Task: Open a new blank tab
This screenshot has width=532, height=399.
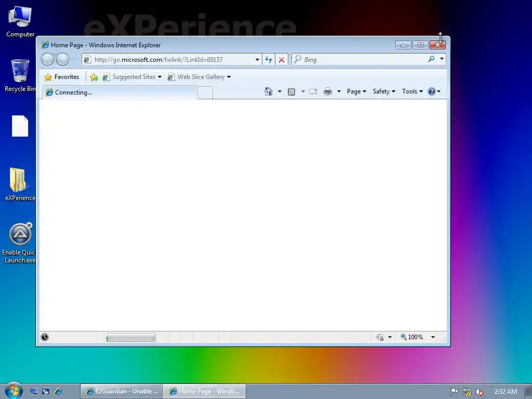Action: coord(205,93)
